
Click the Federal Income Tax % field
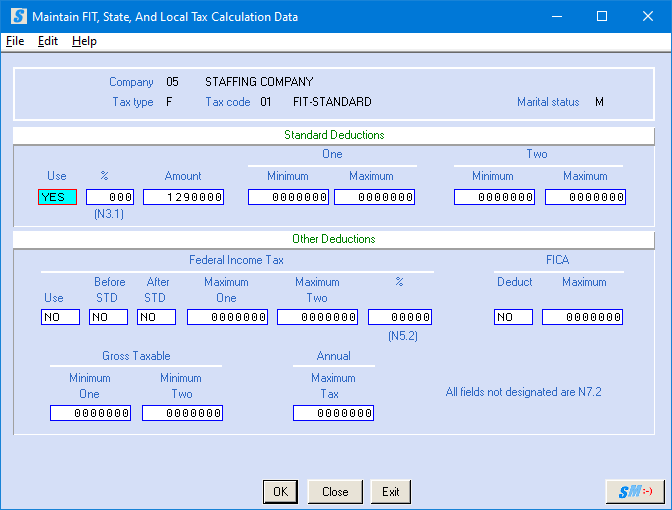400,317
